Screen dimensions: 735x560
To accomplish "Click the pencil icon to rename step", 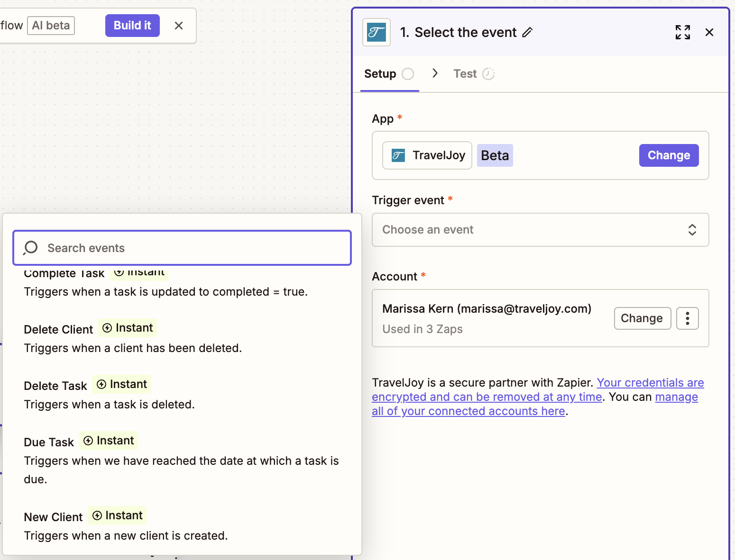I will coord(527,33).
